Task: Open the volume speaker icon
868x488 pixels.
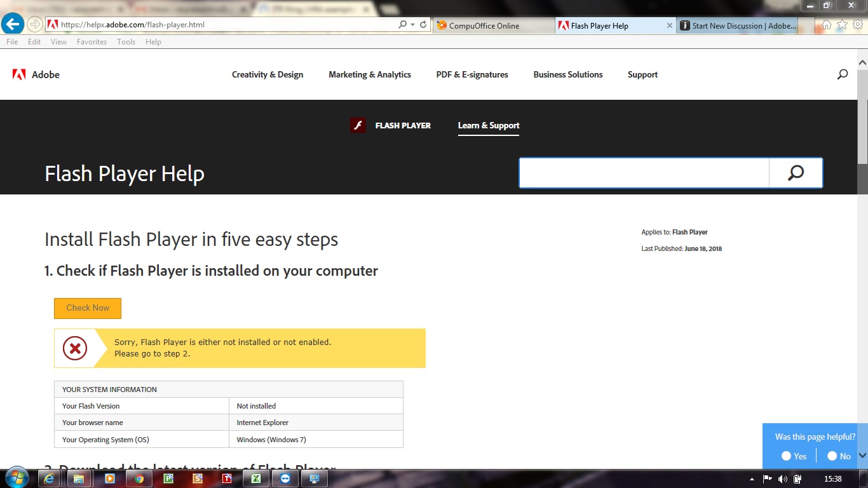Action: click(x=782, y=478)
